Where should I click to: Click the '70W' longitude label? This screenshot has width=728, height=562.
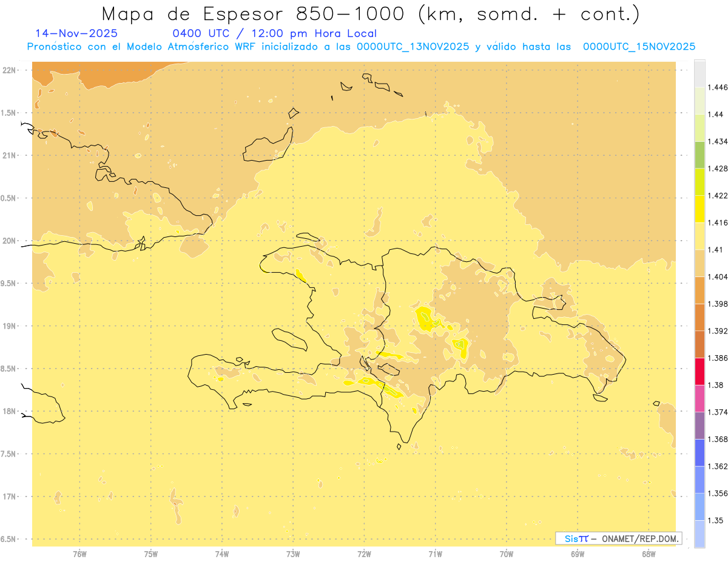click(x=507, y=554)
